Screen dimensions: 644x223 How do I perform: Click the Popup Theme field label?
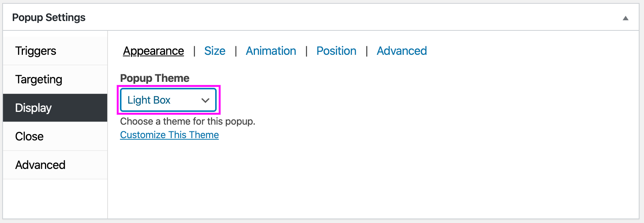[154, 78]
